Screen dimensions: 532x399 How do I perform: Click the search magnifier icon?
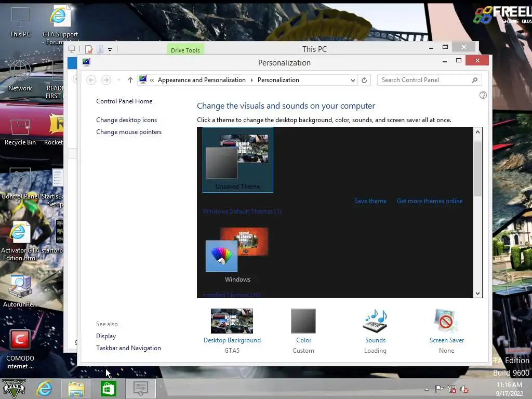pyautogui.click(x=474, y=80)
